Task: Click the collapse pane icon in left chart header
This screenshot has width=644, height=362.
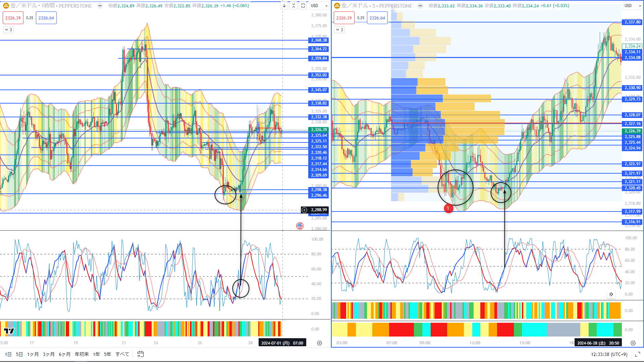Action: 293,6
